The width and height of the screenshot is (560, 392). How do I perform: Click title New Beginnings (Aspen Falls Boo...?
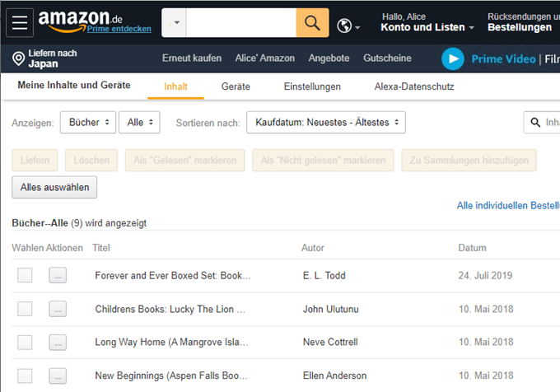(x=171, y=376)
